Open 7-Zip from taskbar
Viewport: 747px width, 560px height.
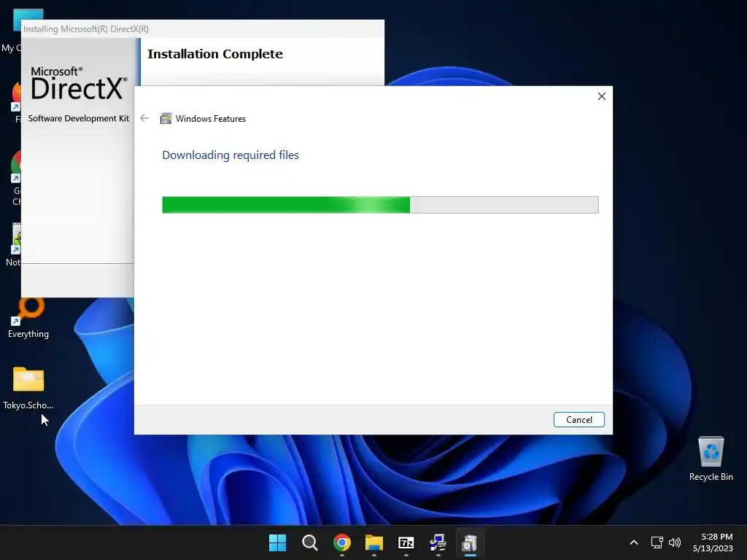pyautogui.click(x=406, y=542)
